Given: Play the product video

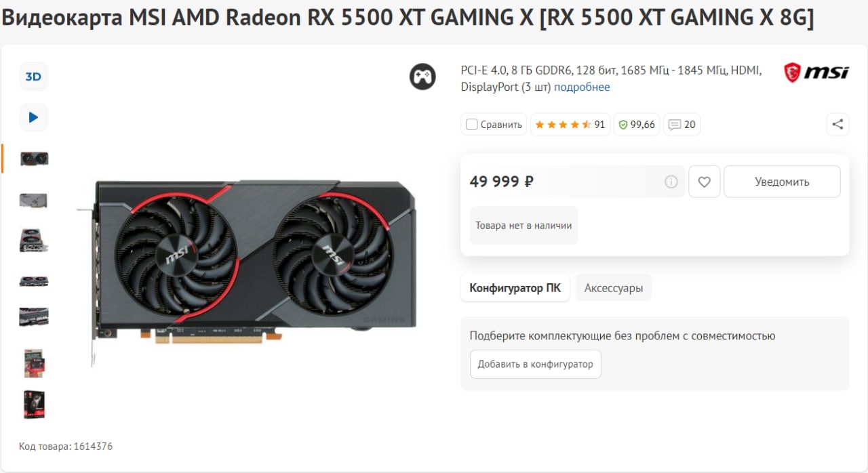Looking at the screenshot, I should pos(33,117).
